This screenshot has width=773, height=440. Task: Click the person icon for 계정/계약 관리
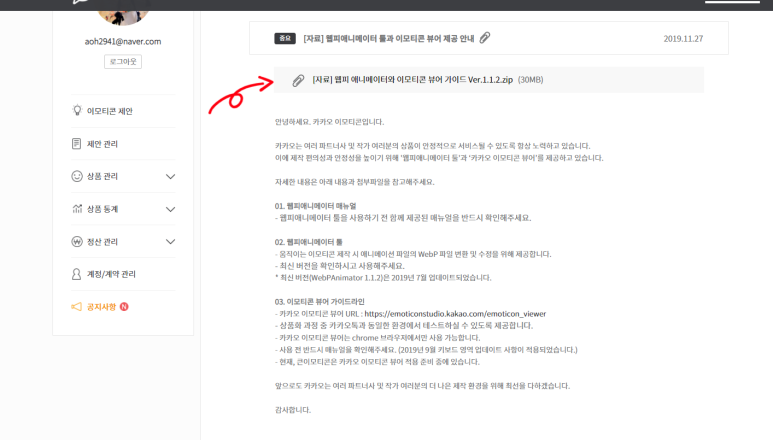(76, 274)
